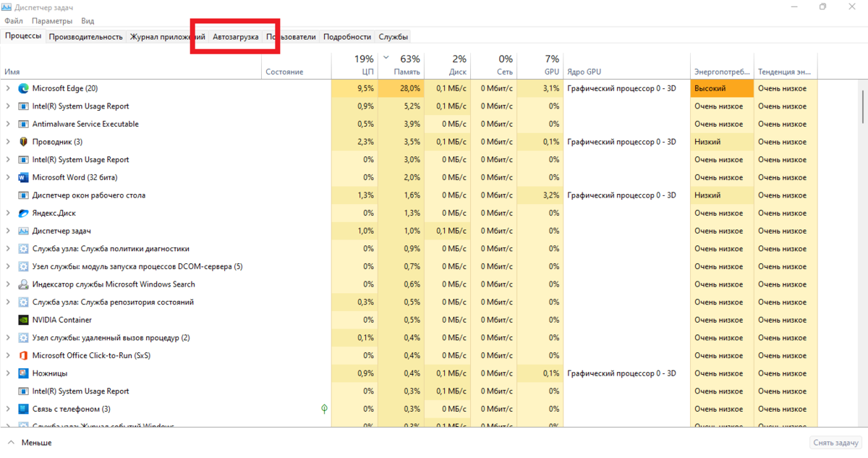Expand the Microsoft Edge (20) process group
The image size is (868, 458).
[x=8, y=88]
